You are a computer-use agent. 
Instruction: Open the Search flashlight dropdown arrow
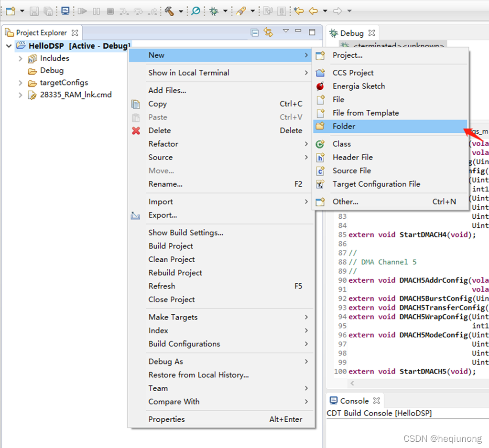point(252,11)
